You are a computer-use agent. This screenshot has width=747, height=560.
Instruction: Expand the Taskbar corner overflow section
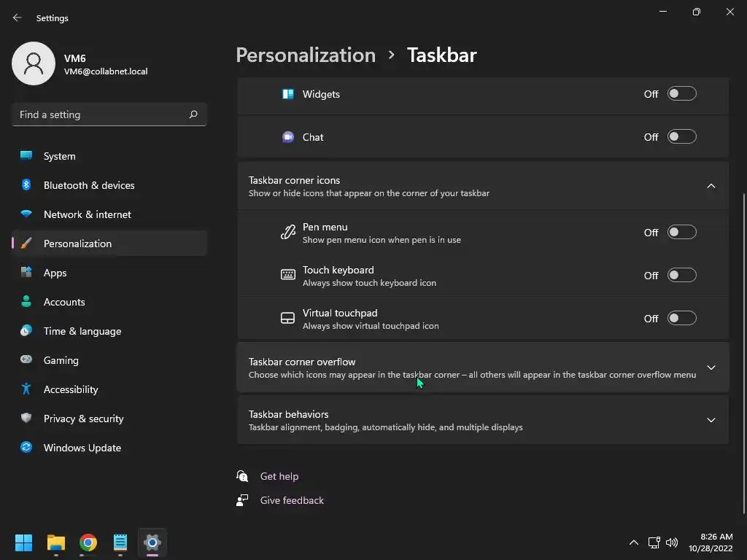pos(711,367)
